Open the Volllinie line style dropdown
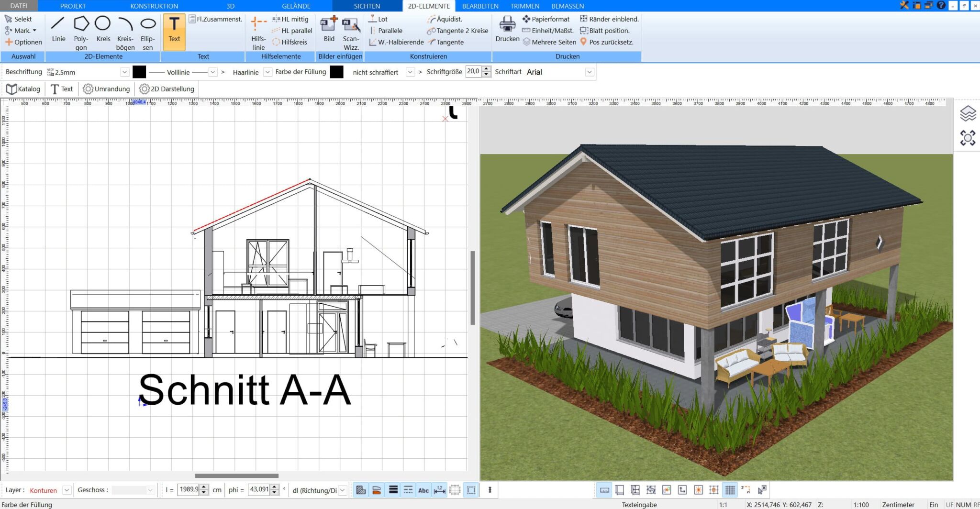The width and height of the screenshot is (980, 509). coord(213,72)
